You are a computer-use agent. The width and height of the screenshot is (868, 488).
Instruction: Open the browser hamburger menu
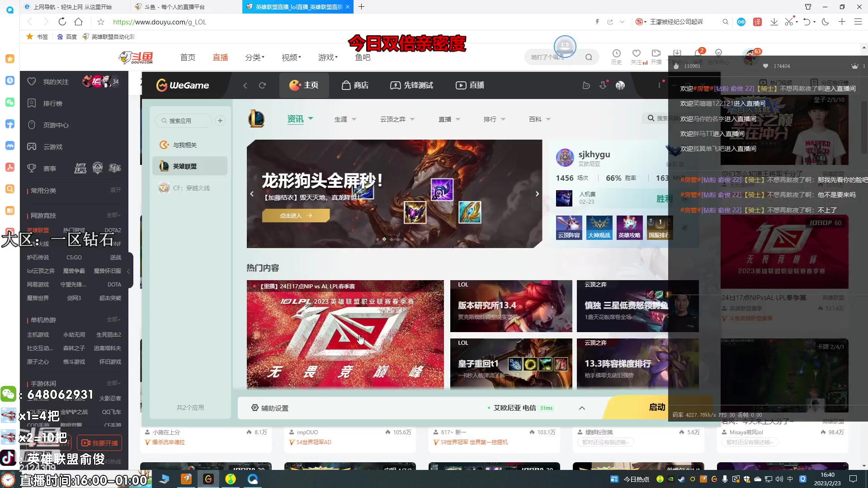(858, 22)
